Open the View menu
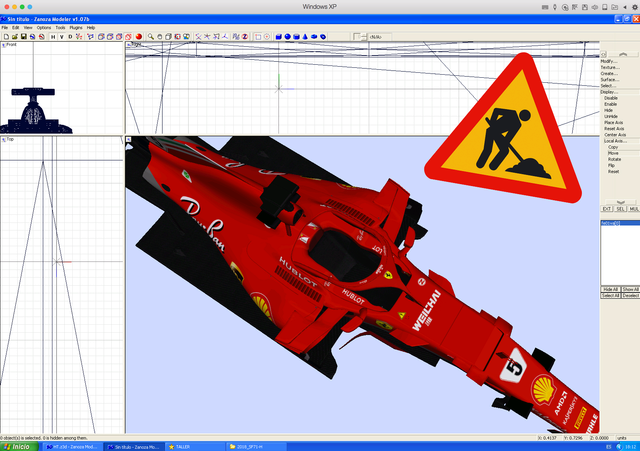Screen dimensions: 640x451 [x=28, y=28]
